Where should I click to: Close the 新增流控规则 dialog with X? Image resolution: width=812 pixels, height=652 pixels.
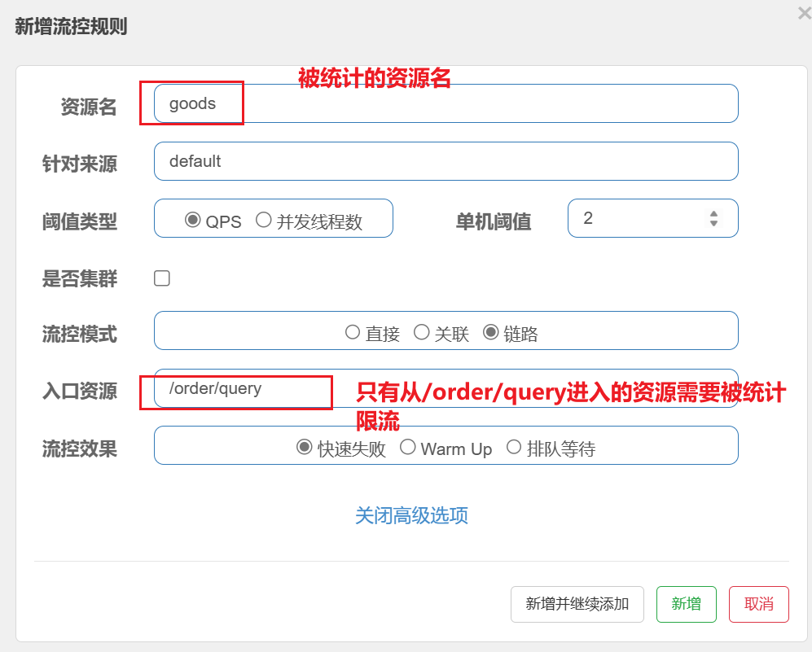(804, 13)
